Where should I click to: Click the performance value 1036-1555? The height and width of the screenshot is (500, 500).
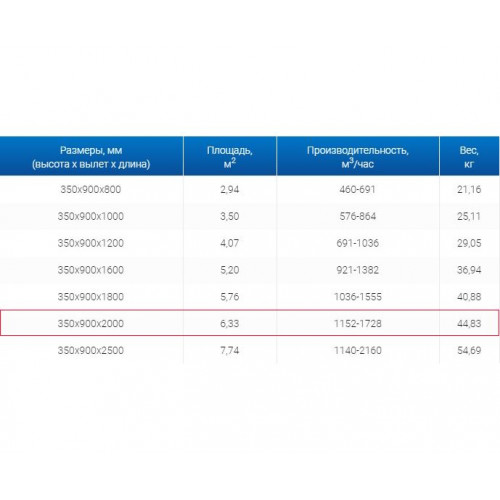click(x=358, y=297)
